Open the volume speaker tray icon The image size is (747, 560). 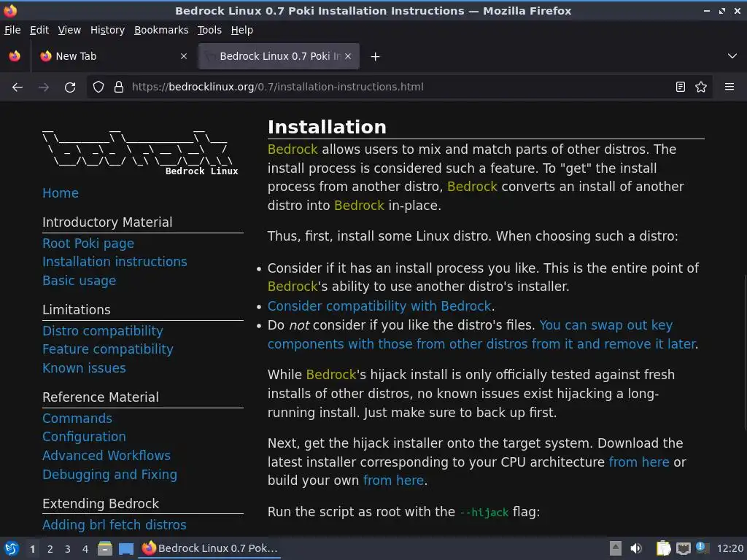[x=636, y=548]
